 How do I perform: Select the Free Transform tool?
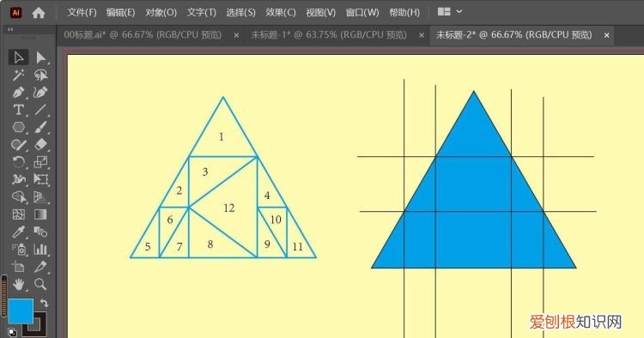tap(40, 179)
